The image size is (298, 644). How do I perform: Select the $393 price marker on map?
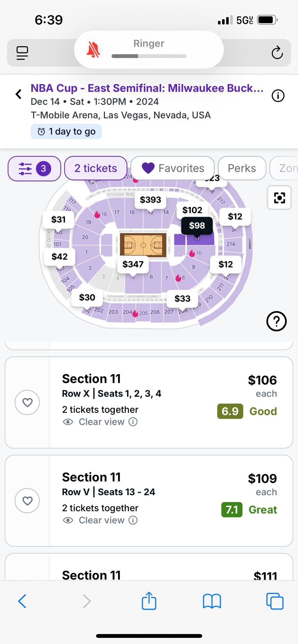point(151,200)
